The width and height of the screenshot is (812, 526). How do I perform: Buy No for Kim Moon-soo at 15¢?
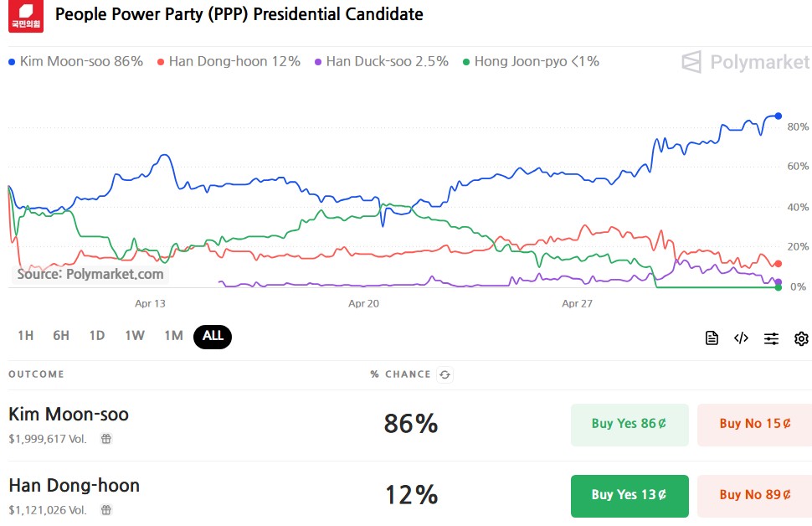click(x=755, y=424)
